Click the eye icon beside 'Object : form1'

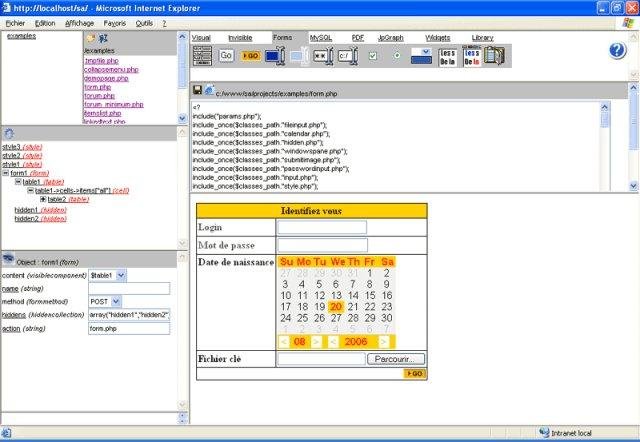(8, 258)
